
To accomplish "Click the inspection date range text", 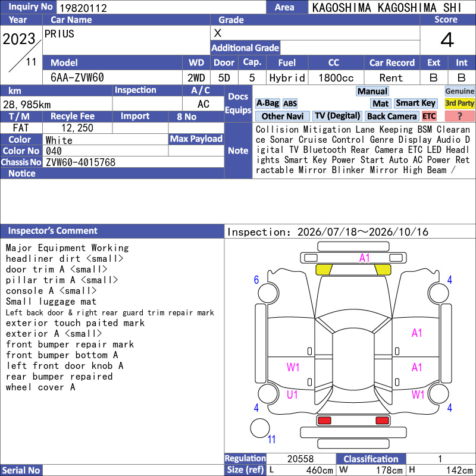I will pos(328,232).
